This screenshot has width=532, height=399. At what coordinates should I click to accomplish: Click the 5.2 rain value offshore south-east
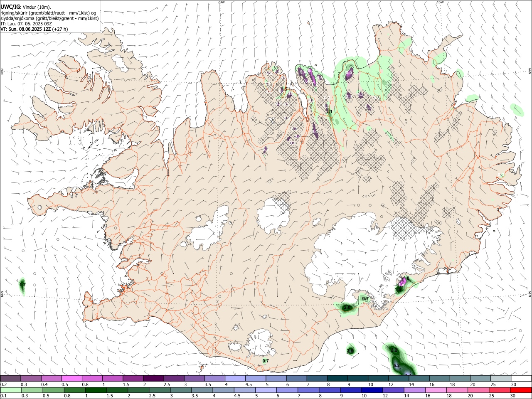tap(396, 365)
